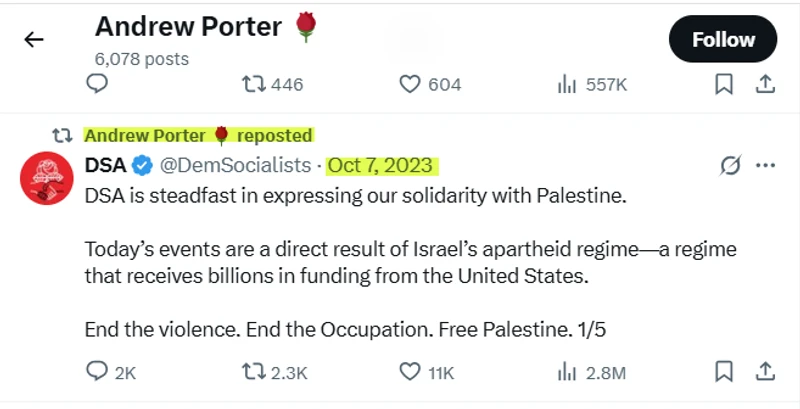The height and width of the screenshot is (409, 800).
Task: Go back using the back arrow
Action: pyautogui.click(x=35, y=40)
